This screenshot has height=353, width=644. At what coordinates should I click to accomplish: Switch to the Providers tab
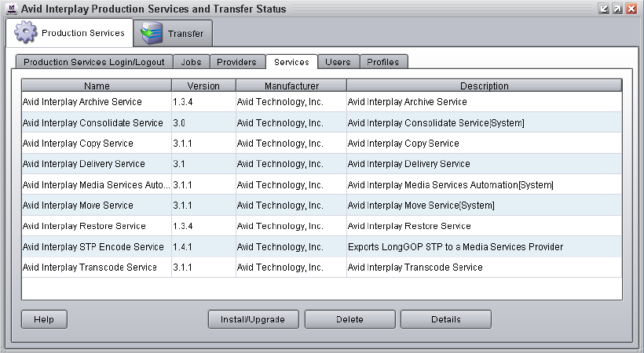click(x=236, y=62)
